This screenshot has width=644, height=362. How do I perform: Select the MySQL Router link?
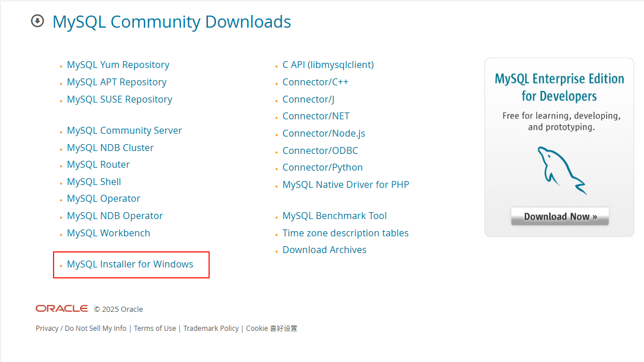click(x=98, y=164)
